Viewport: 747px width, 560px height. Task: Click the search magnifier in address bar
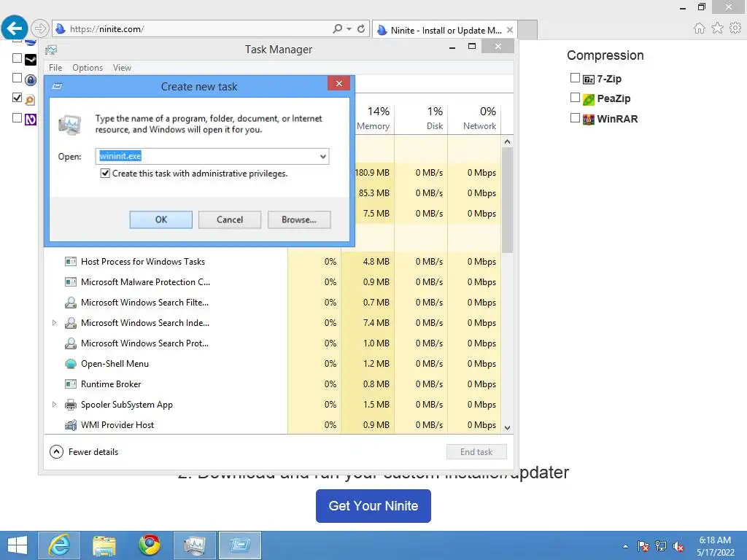tap(337, 28)
